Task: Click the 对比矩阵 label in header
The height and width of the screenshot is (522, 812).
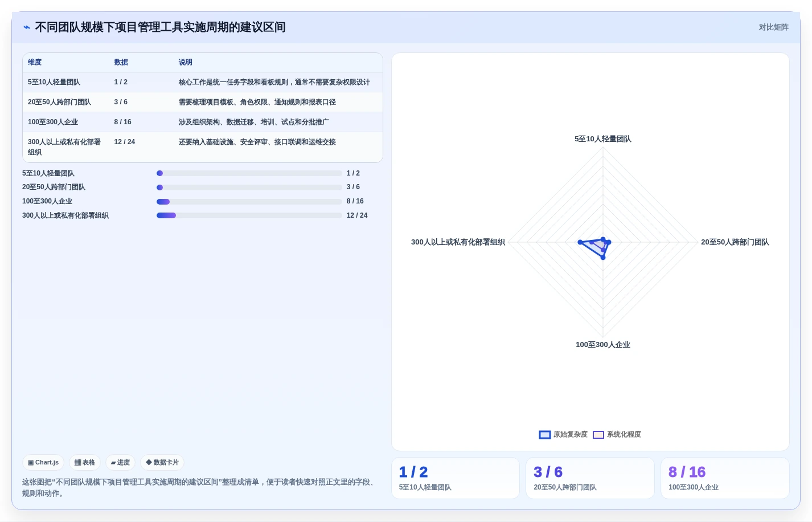Action: click(x=773, y=27)
